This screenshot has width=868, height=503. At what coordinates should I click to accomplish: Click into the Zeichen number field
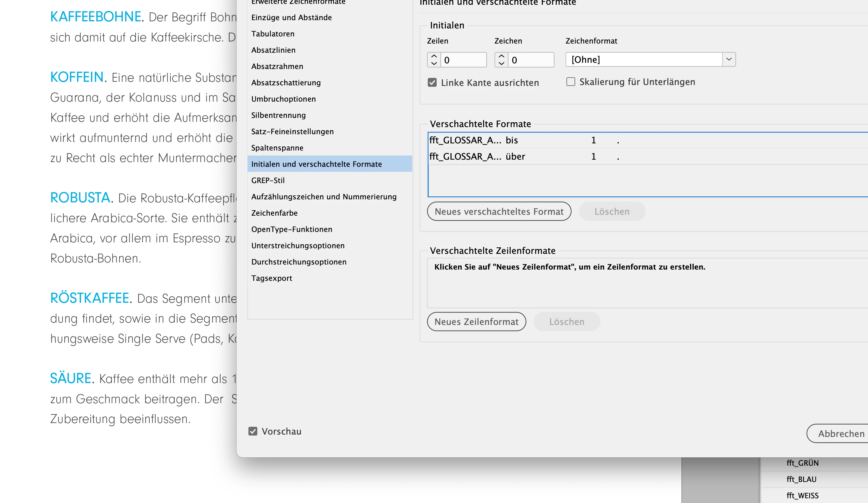click(x=530, y=60)
